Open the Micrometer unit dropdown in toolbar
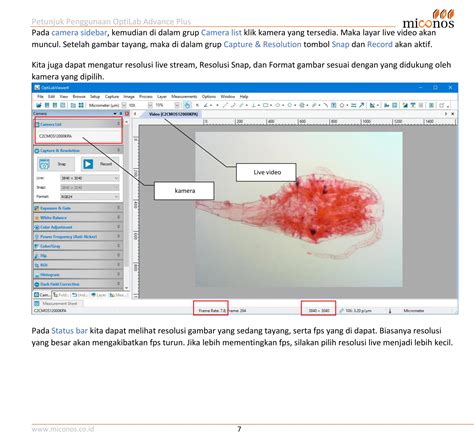The height and width of the screenshot is (442, 474). tap(107, 105)
